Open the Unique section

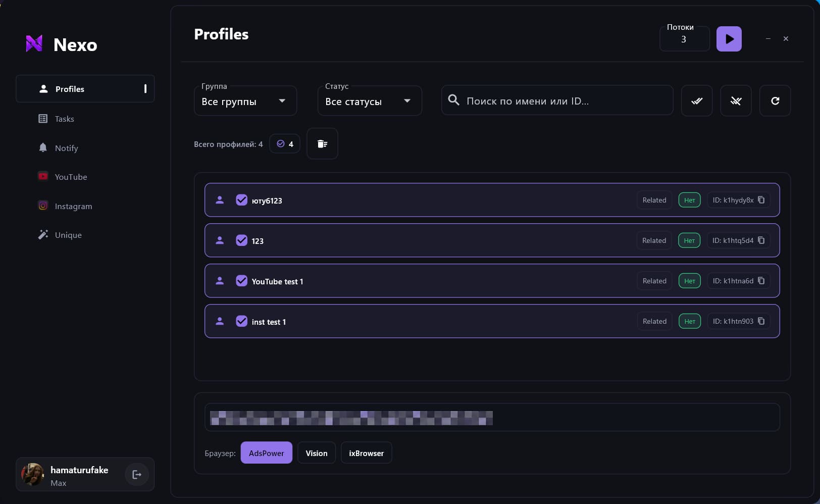click(68, 235)
